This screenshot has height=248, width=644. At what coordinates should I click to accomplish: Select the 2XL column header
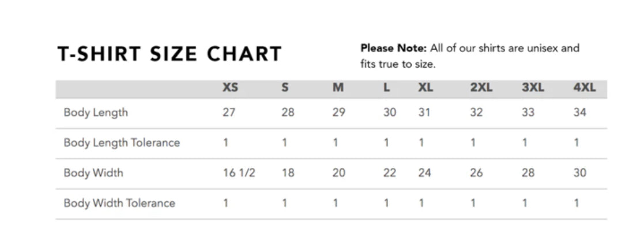(481, 88)
